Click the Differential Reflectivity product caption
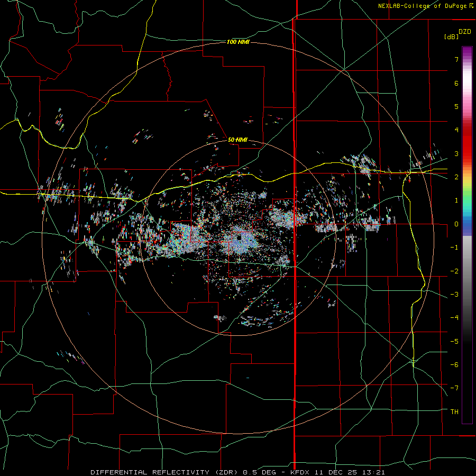This screenshot has width=476, height=476. [237, 472]
